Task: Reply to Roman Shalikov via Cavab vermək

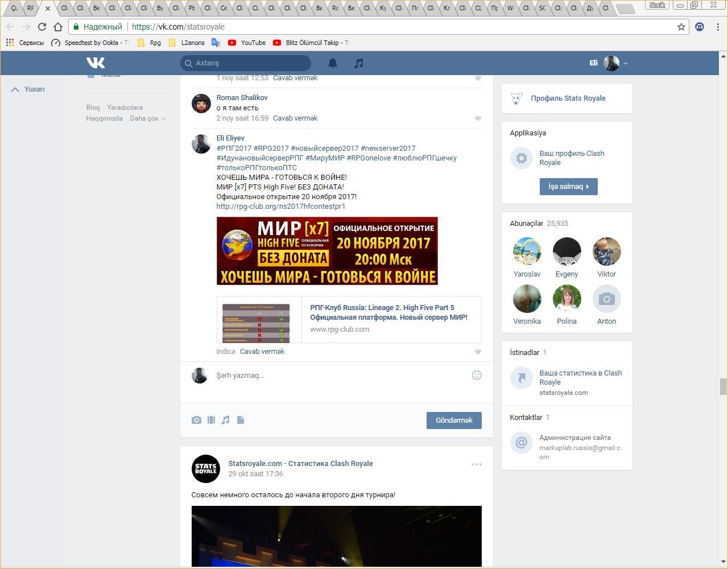Action: click(295, 118)
